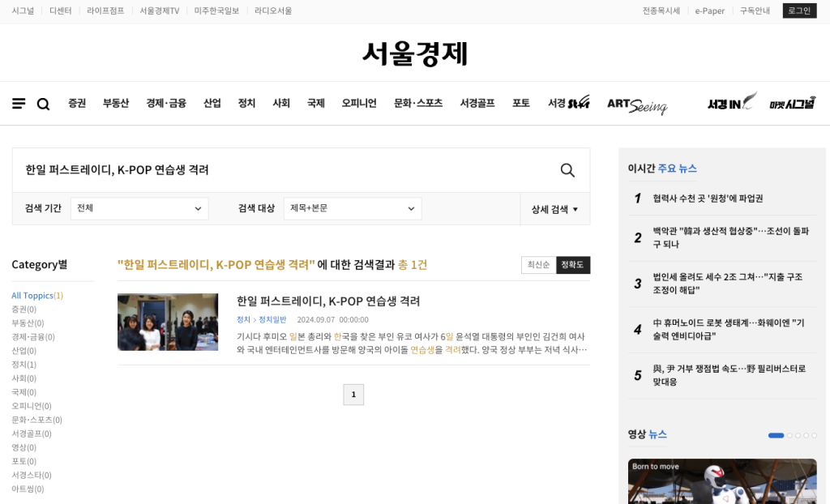Select the last video news slider dot

pos(814,435)
